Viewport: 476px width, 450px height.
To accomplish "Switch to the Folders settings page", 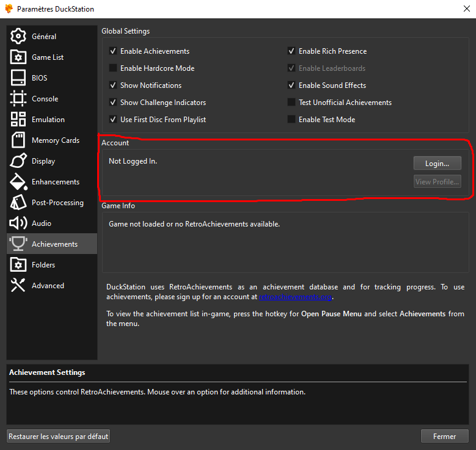I will pyautogui.click(x=43, y=264).
